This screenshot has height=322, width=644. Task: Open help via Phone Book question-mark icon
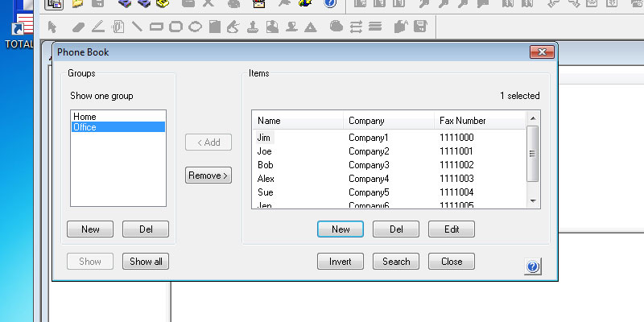pos(533,266)
